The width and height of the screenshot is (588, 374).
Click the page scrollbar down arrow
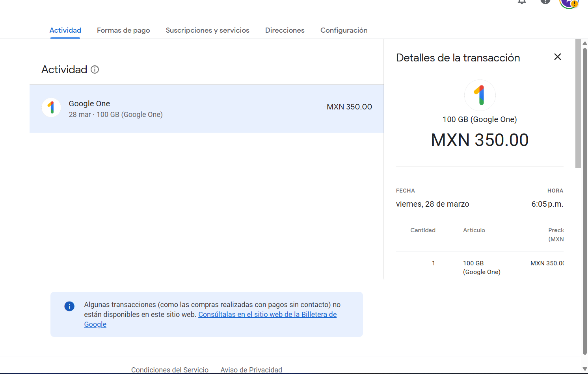pos(585,369)
